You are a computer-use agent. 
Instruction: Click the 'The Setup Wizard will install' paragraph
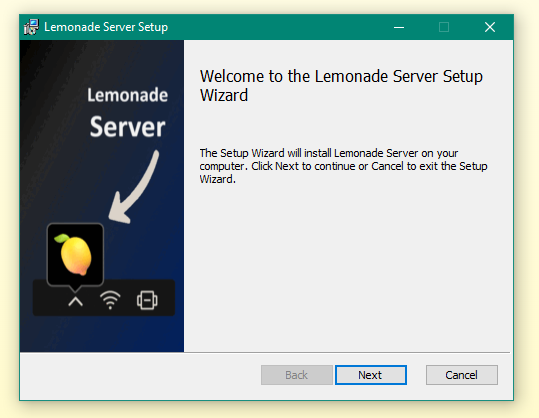click(343, 166)
